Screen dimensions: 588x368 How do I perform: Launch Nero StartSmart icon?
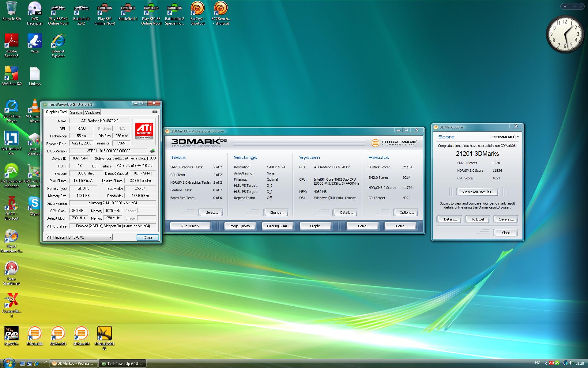[x=12, y=273]
